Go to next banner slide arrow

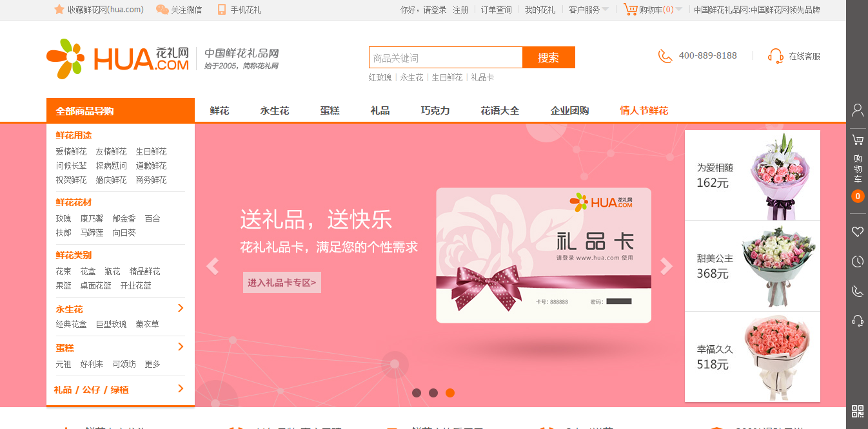(x=667, y=266)
